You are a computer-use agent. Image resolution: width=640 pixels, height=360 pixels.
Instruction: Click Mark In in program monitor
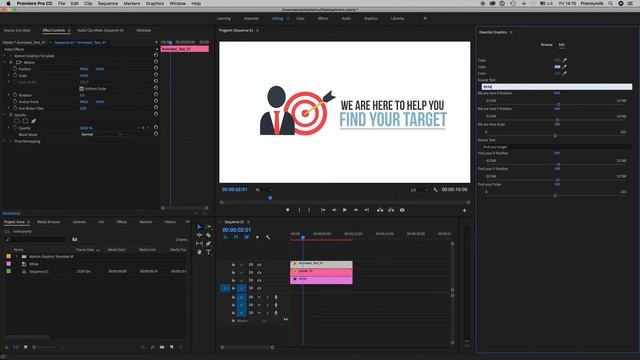pyautogui.click(x=299, y=210)
